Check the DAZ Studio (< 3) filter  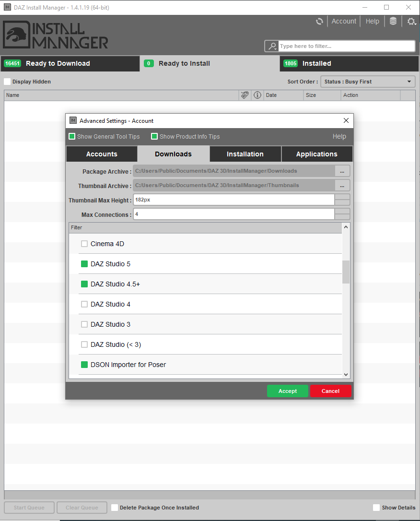84,344
